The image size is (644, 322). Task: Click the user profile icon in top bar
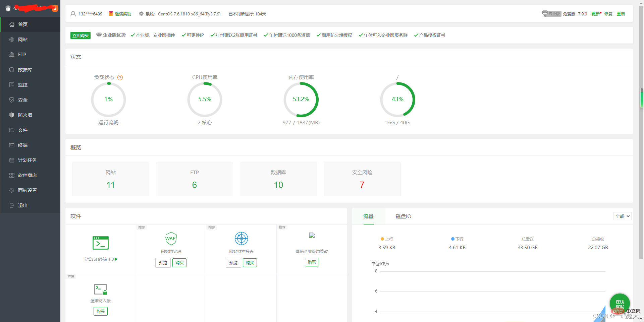(x=73, y=14)
